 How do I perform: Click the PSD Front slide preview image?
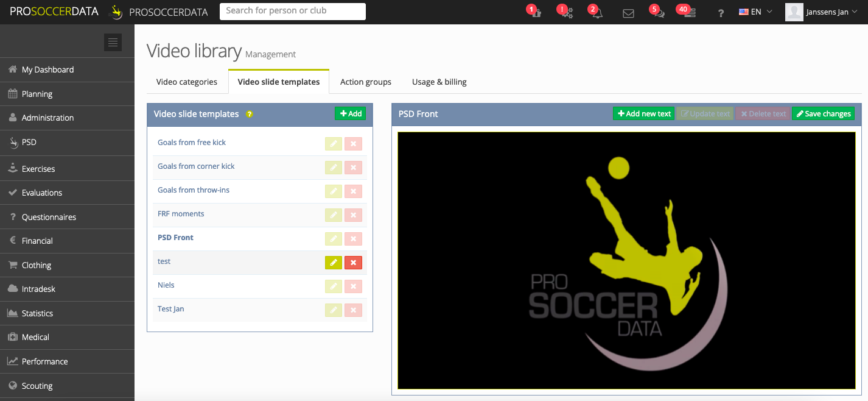coord(626,260)
